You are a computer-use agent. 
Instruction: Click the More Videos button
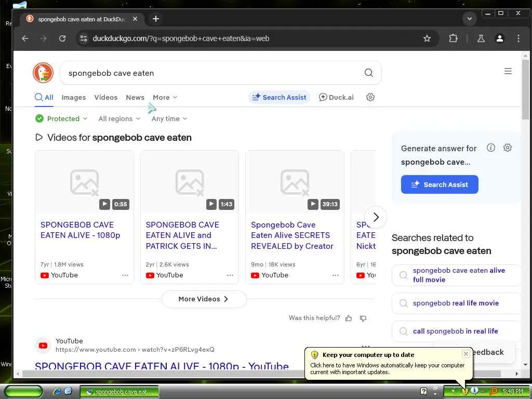pos(204,299)
